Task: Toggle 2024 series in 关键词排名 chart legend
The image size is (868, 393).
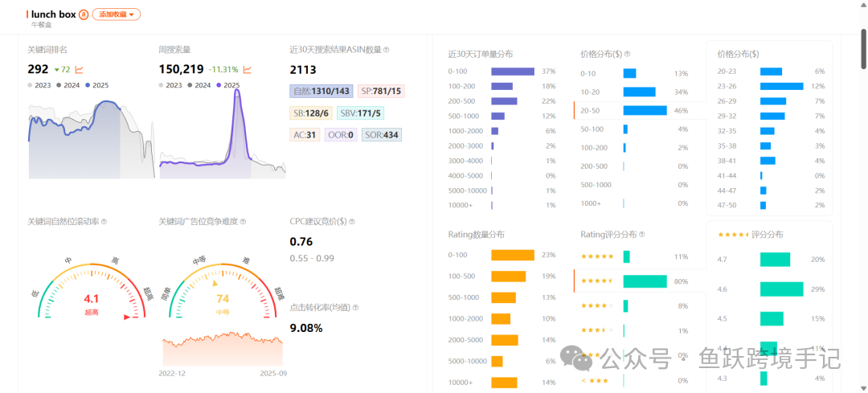Action: pos(67,85)
